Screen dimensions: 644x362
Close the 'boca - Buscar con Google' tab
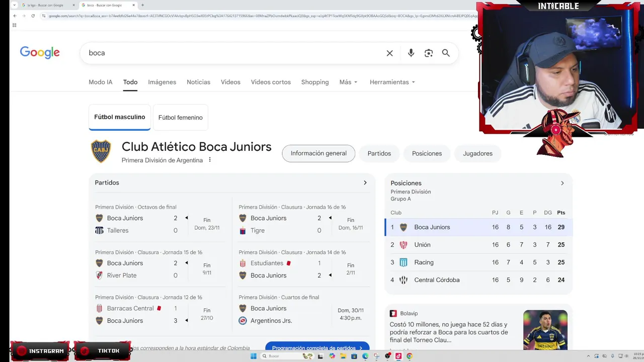click(135, 5)
